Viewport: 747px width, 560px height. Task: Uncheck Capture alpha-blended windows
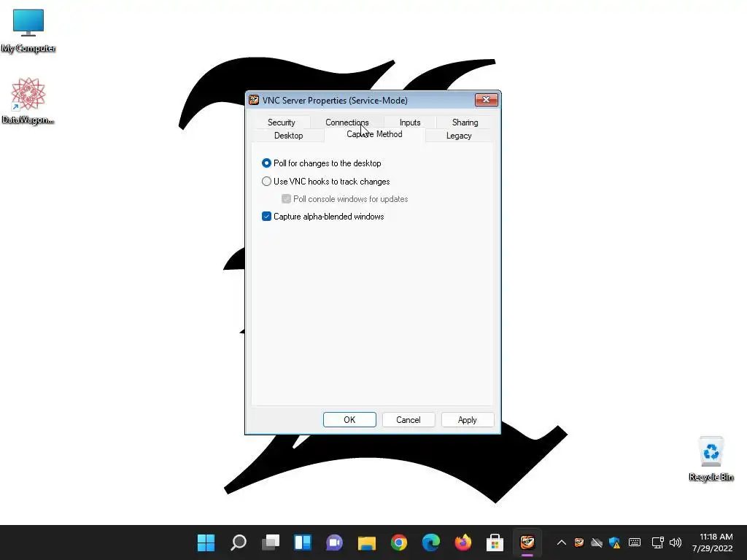click(x=323, y=217)
